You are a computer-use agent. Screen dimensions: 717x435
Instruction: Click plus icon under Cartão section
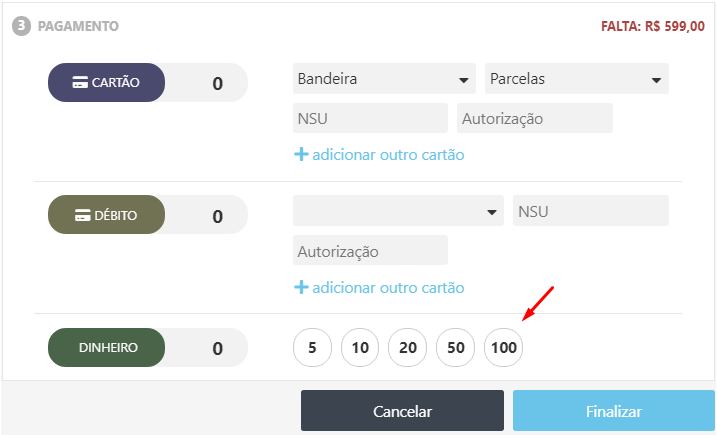pyautogui.click(x=300, y=155)
